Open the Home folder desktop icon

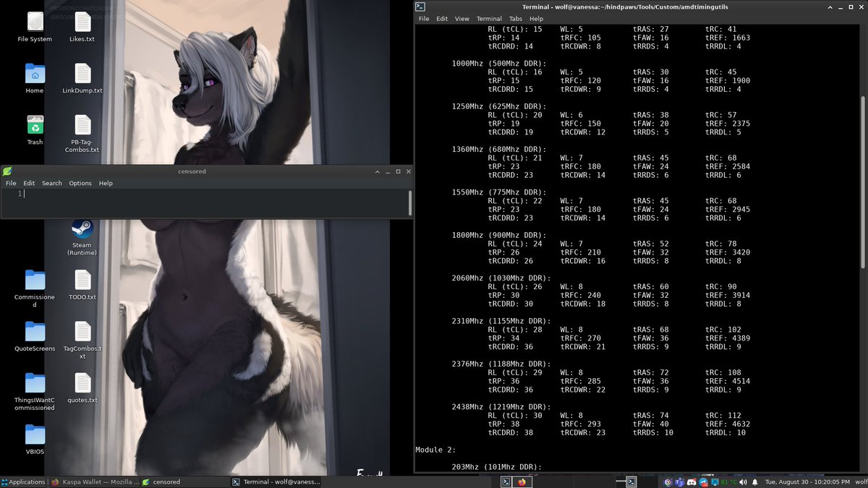click(35, 78)
